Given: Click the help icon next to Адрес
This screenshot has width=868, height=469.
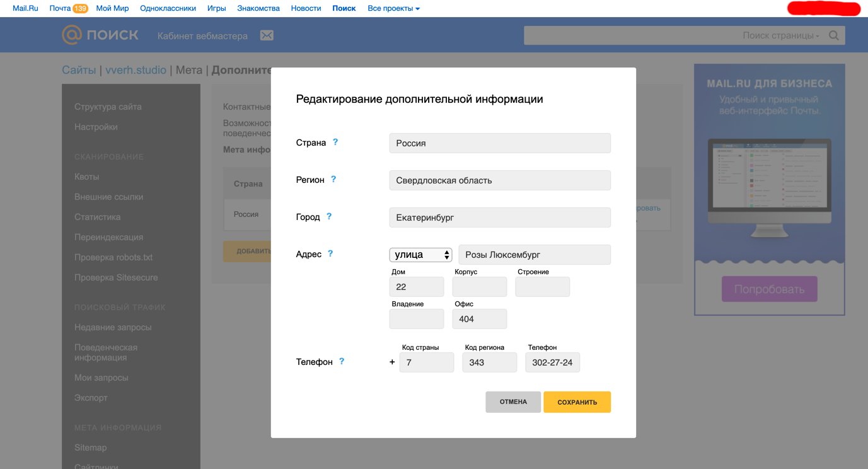Looking at the screenshot, I should [330, 254].
